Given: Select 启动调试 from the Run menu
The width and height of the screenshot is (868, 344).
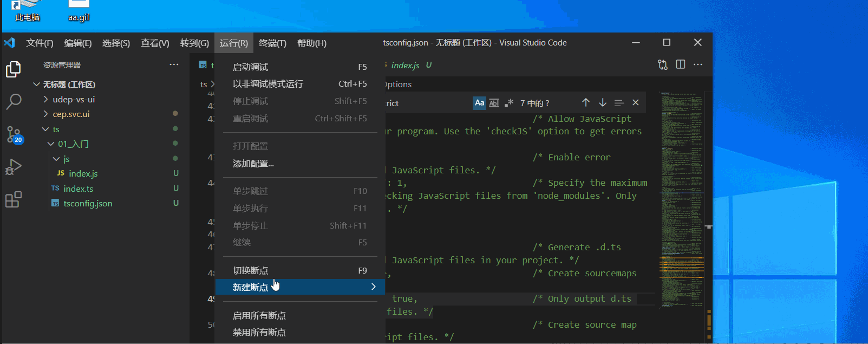Looking at the screenshot, I should tap(250, 67).
